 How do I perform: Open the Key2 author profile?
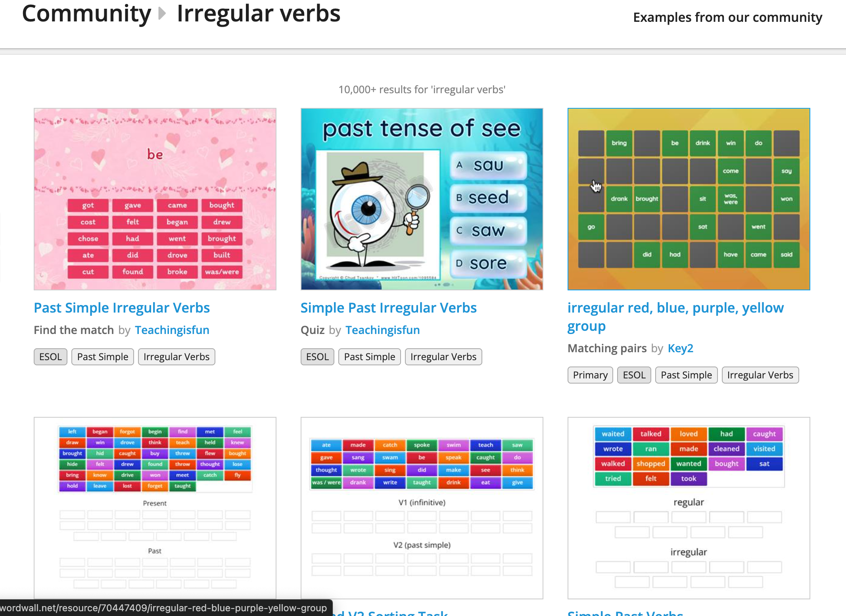pos(680,348)
